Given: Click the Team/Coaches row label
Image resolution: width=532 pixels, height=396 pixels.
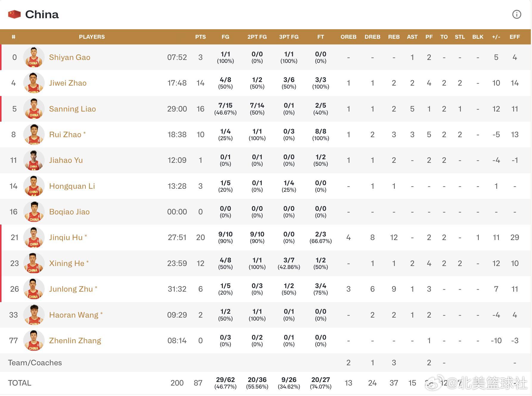Looking at the screenshot, I should click(35, 363).
